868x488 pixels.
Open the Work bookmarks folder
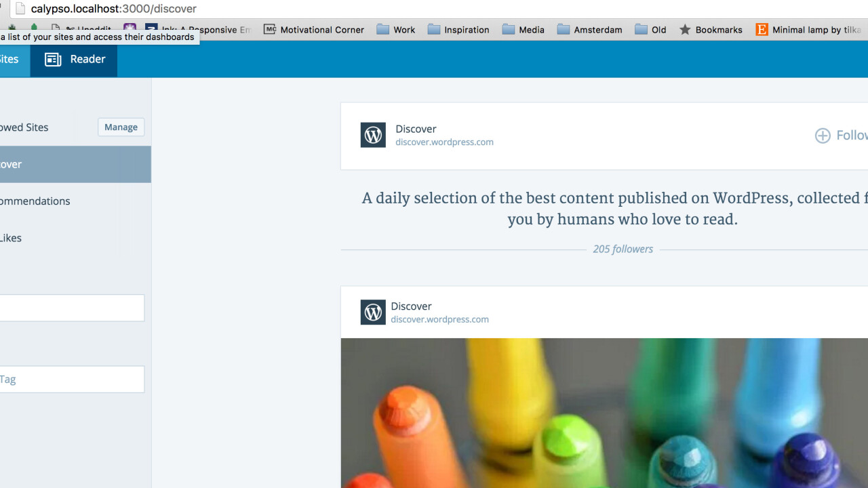[396, 30]
